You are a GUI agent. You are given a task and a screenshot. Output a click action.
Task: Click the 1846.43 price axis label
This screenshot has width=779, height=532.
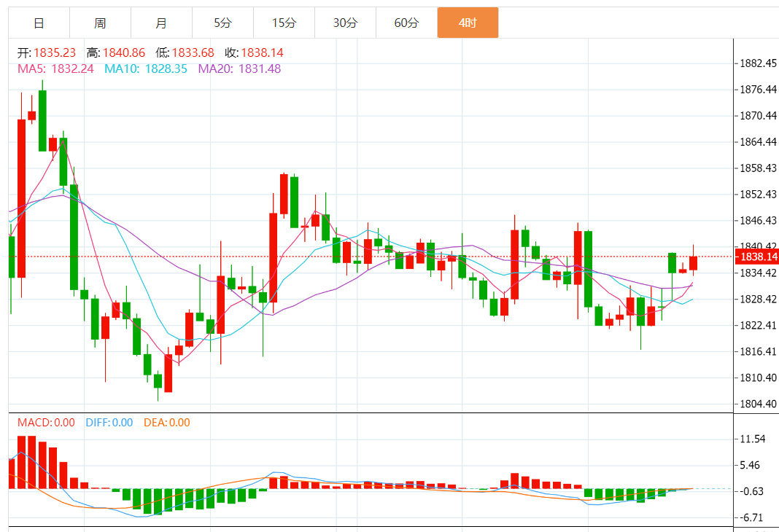758,220
